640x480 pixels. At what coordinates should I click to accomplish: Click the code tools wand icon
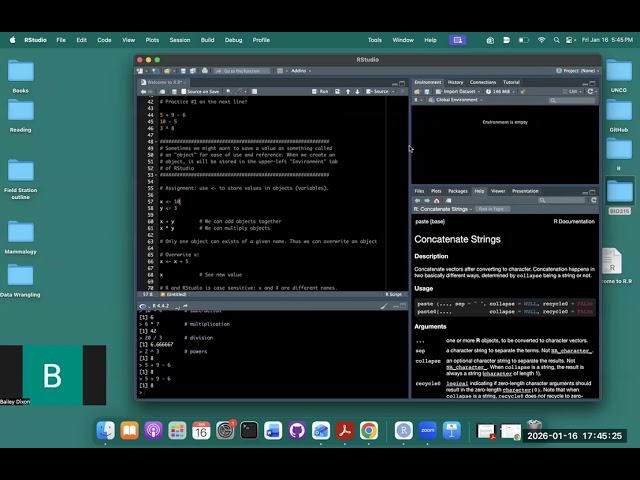point(239,91)
